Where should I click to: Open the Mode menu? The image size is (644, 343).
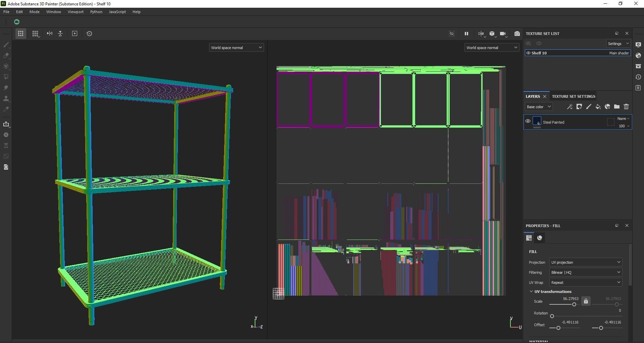35,12
